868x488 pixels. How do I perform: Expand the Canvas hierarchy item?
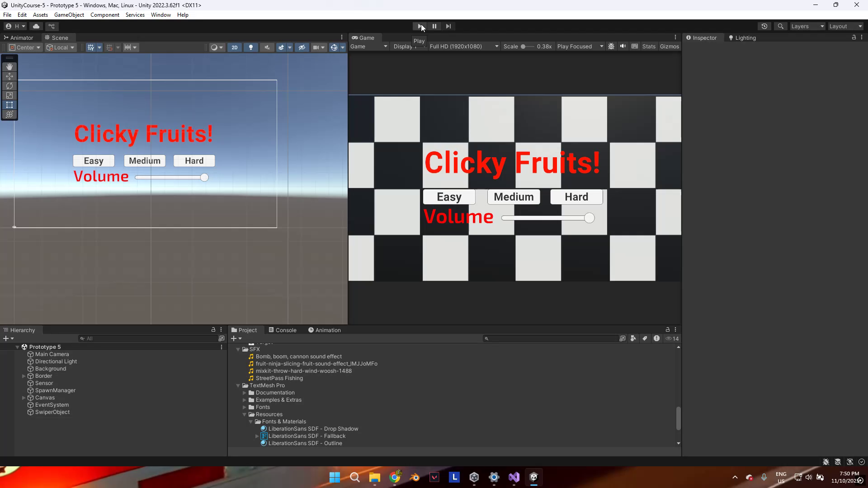tap(24, 398)
